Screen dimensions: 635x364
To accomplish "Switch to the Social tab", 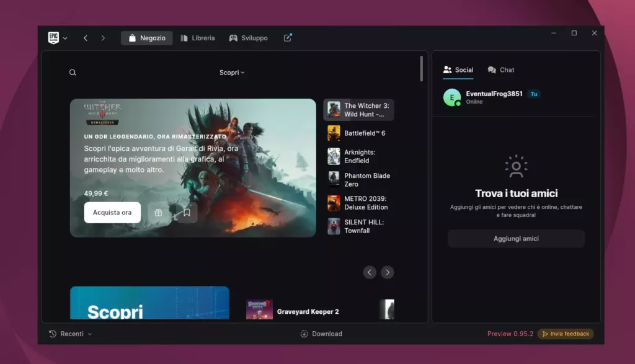I will tap(458, 70).
